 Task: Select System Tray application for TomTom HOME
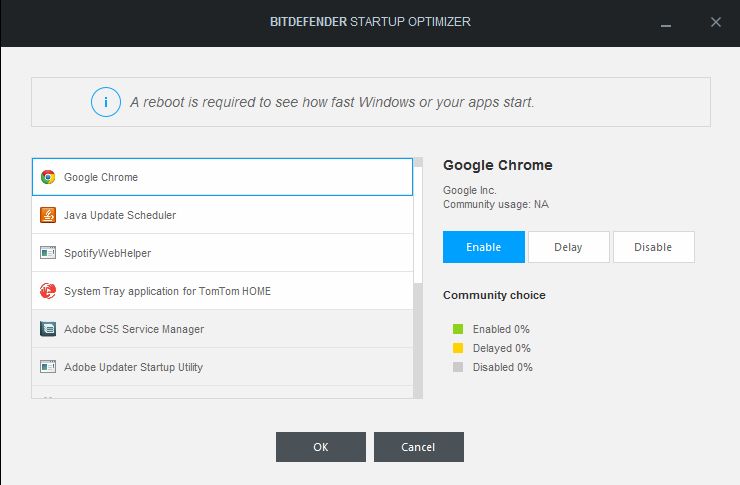click(222, 291)
